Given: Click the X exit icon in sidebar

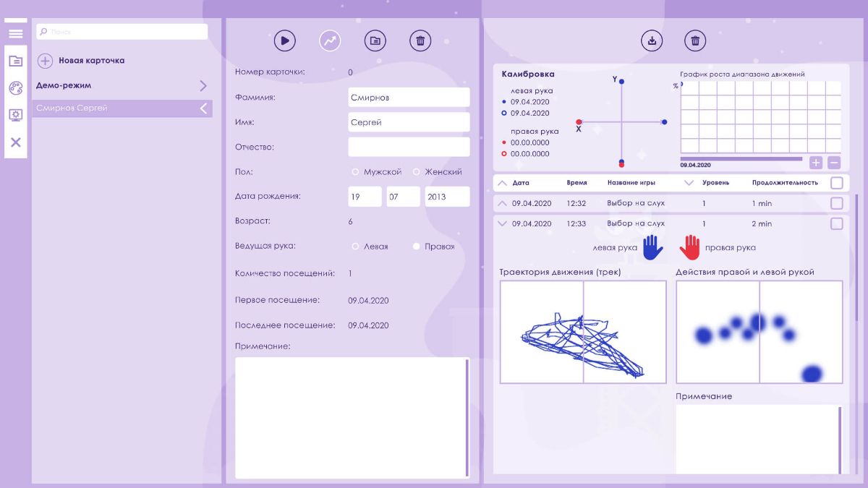Looking at the screenshot, I should click(x=15, y=142).
